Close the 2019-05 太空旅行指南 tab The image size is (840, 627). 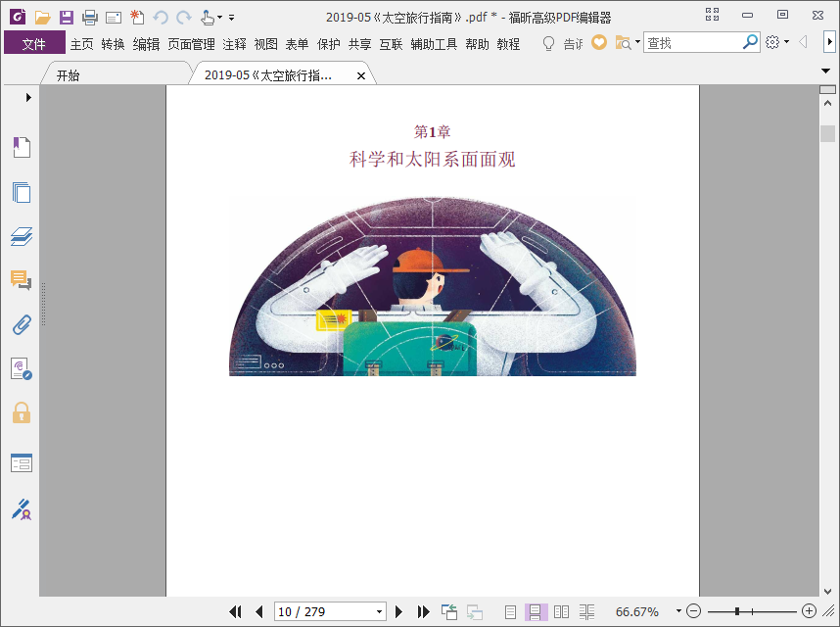point(361,76)
